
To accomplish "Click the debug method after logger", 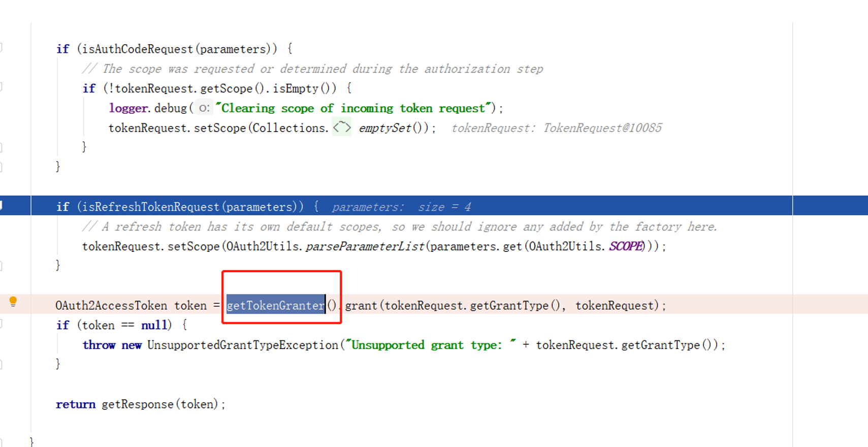I will (171, 108).
